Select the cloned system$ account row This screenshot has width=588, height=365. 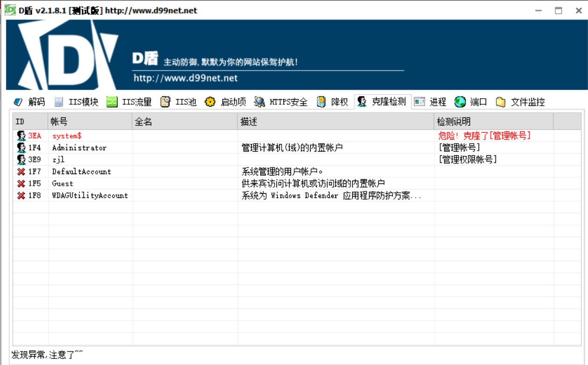tap(67, 136)
